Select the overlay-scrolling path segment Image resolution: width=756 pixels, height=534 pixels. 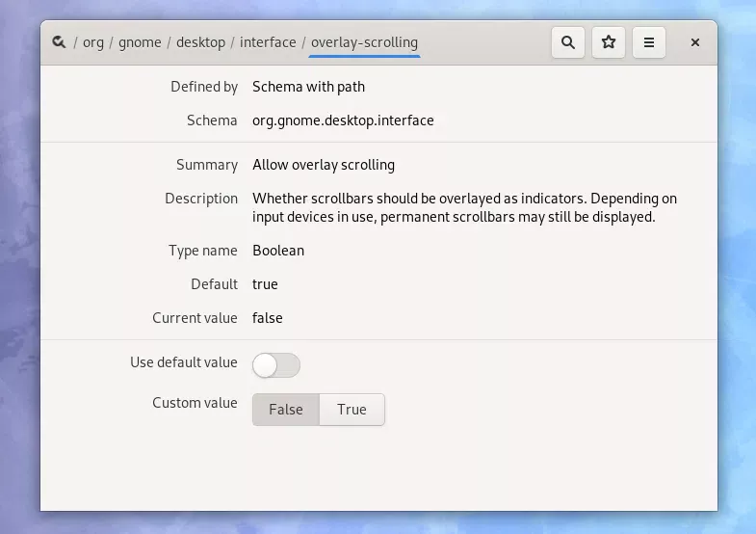coord(364,42)
